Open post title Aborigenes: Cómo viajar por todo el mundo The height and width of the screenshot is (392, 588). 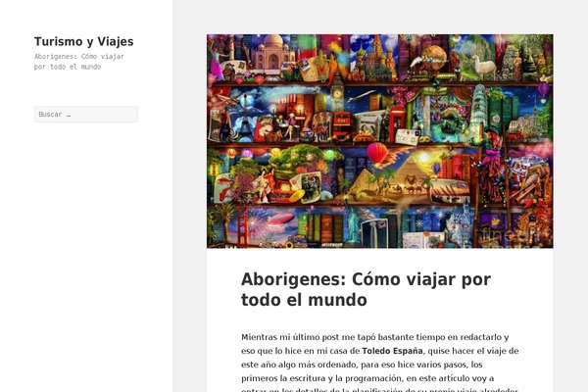click(366, 289)
